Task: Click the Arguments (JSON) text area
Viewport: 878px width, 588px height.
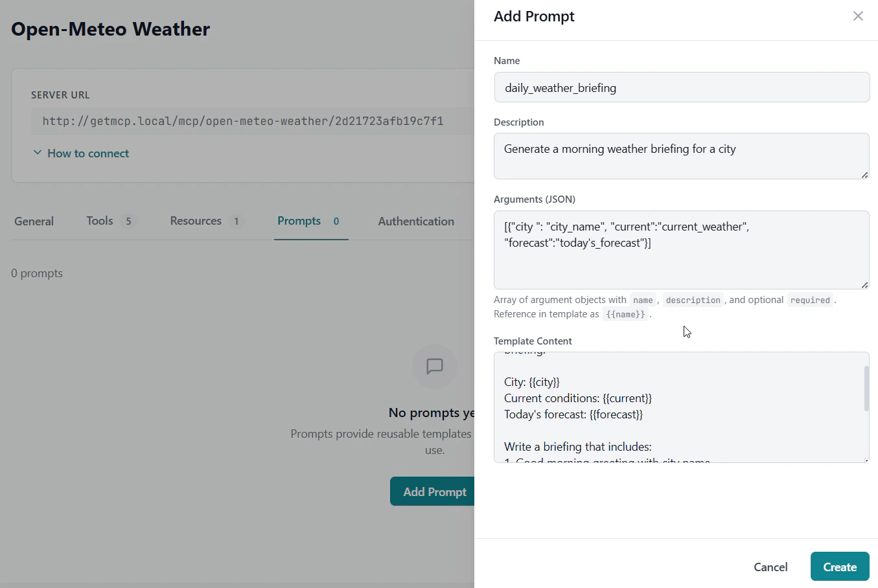Action: [x=682, y=250]
